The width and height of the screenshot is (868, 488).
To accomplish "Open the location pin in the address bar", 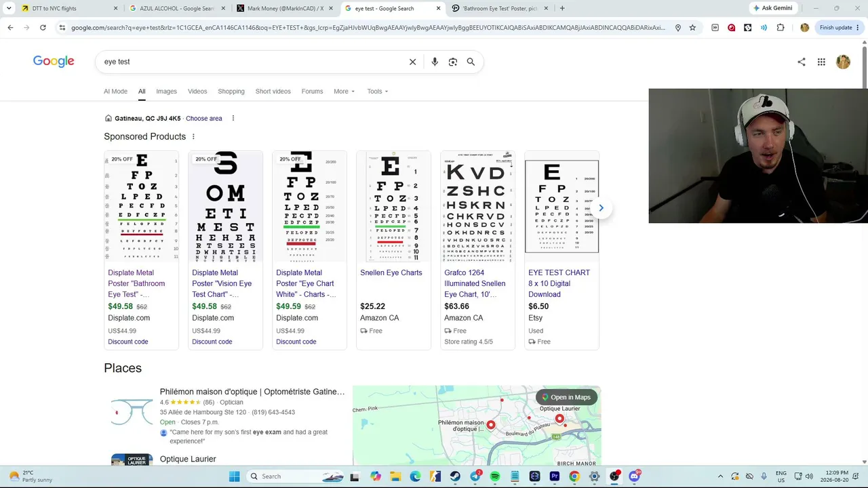I will click(x=678, y=28).
